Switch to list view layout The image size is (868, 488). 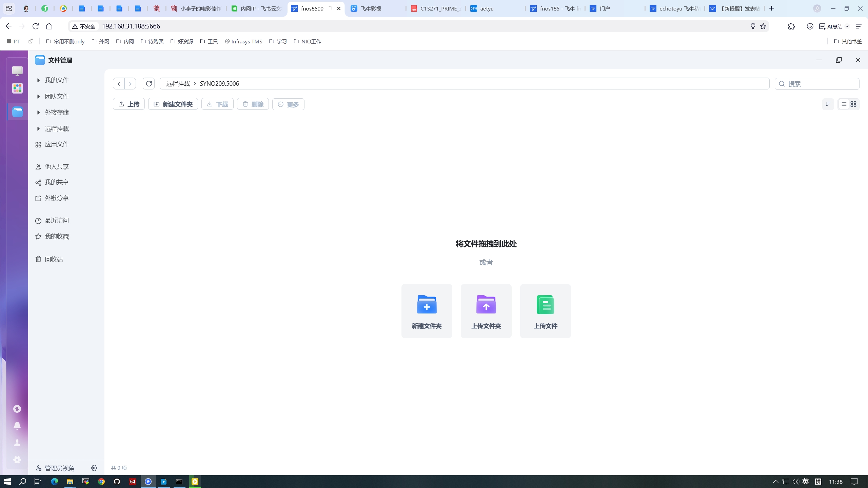[844, 104]
